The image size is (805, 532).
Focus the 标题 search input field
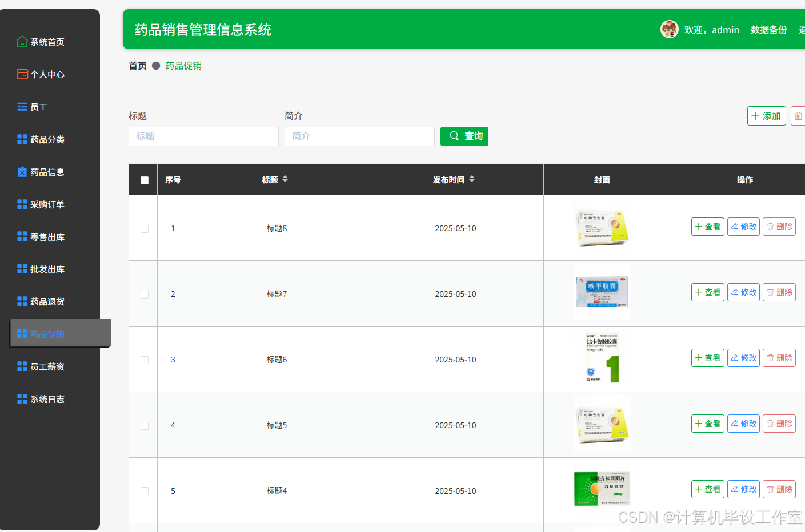(x=203, y=136)
